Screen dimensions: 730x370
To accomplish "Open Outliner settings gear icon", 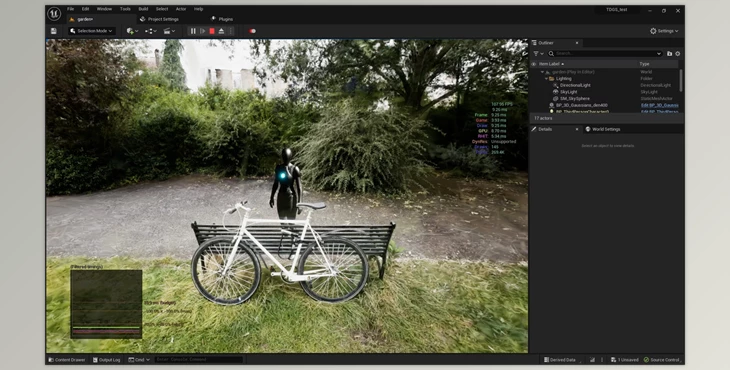I will [x=678, y=54].
